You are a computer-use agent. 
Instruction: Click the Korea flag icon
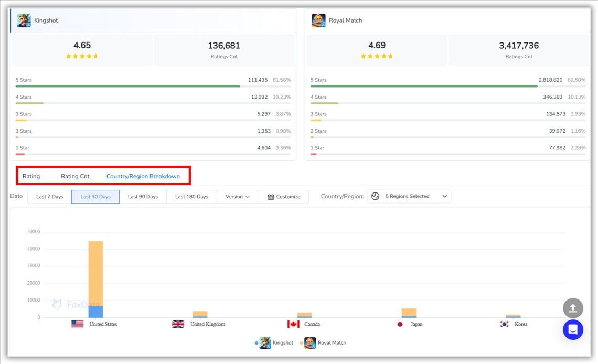pyautogui.click(x=504, y=324)
